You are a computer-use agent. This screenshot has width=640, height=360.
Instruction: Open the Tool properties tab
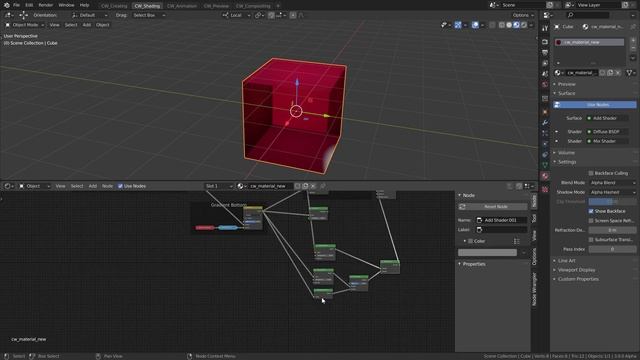click(x=545, y=28)
